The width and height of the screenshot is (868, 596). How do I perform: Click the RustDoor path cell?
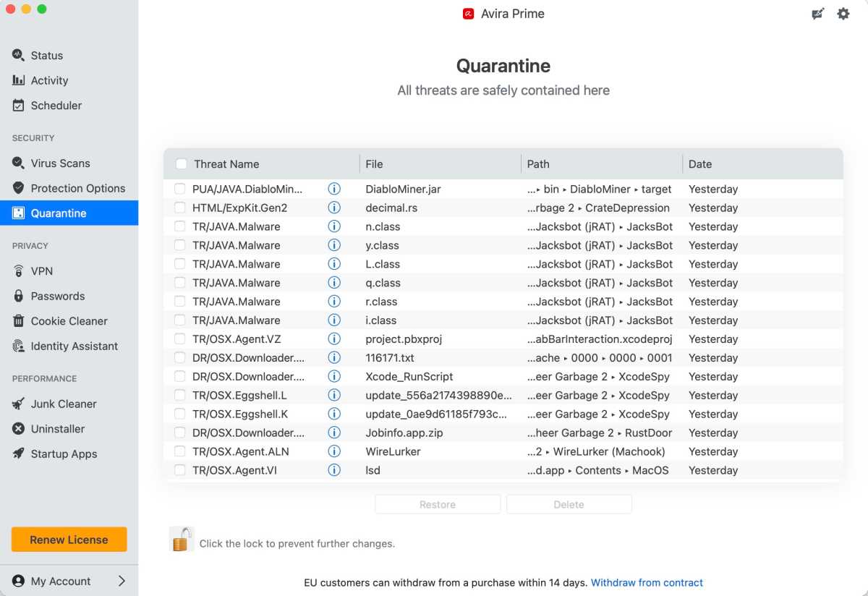coord(600,433)
